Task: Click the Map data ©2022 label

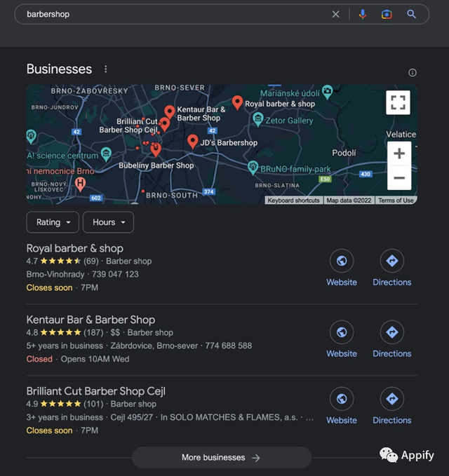Action: coord(349,200)
